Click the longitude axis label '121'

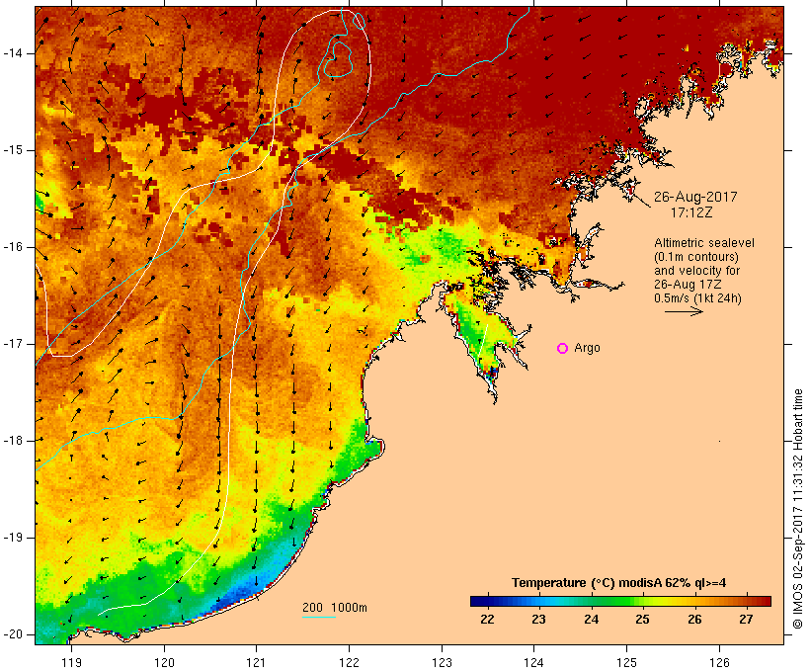coord(256,663)
